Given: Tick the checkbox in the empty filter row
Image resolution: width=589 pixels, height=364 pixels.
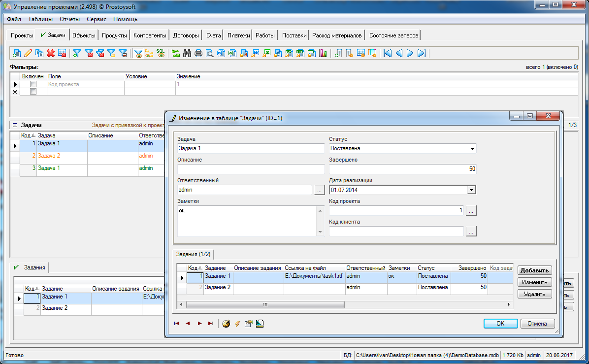Looking at the screenshot, I should click(x=33, y=92).
